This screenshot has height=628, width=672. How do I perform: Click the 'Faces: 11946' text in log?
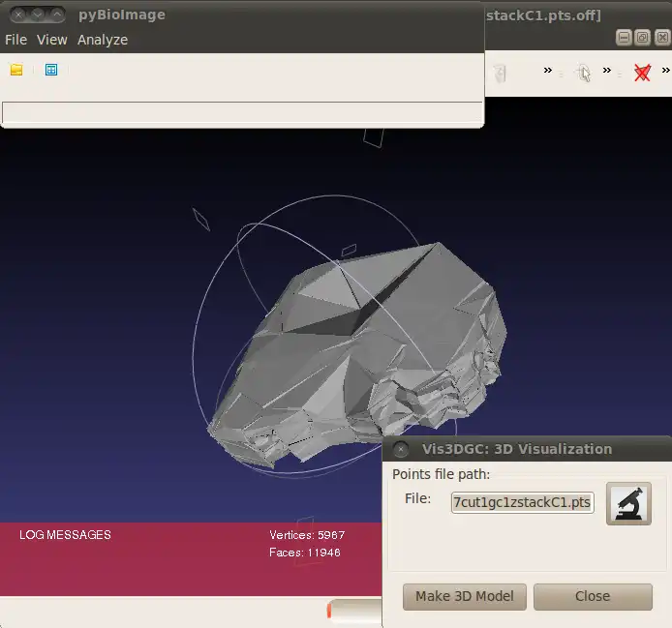pos(305,553)
